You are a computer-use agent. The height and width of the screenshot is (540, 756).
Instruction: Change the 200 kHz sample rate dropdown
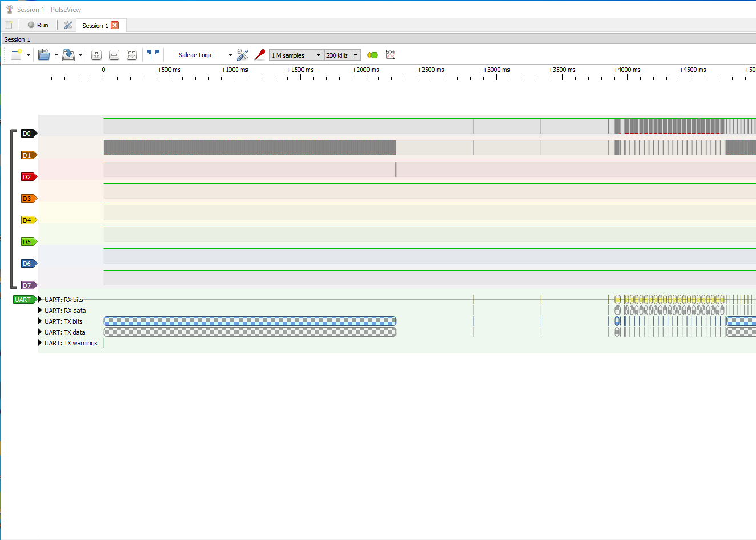click(342, 55)
